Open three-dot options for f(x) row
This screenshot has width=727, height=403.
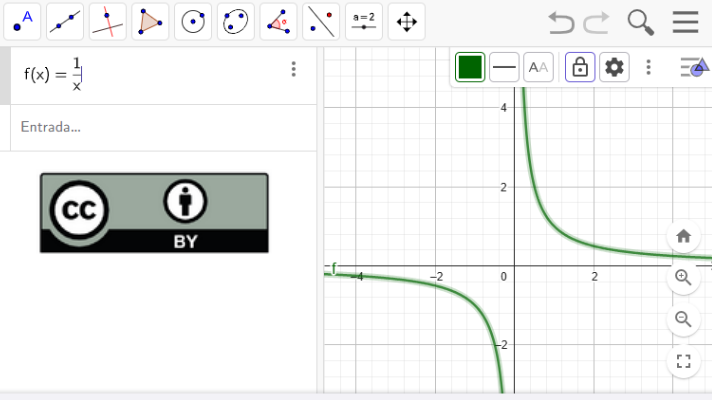[293, 69]
